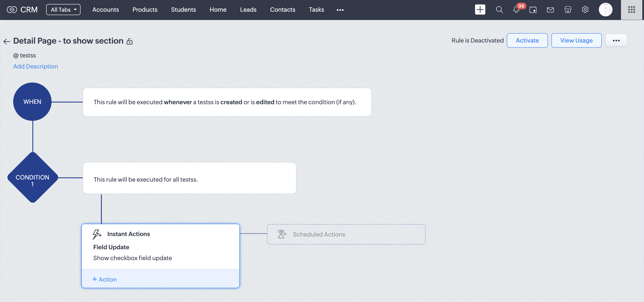Activate the workflow rule
Screen dimensions: 644x302
527,40
